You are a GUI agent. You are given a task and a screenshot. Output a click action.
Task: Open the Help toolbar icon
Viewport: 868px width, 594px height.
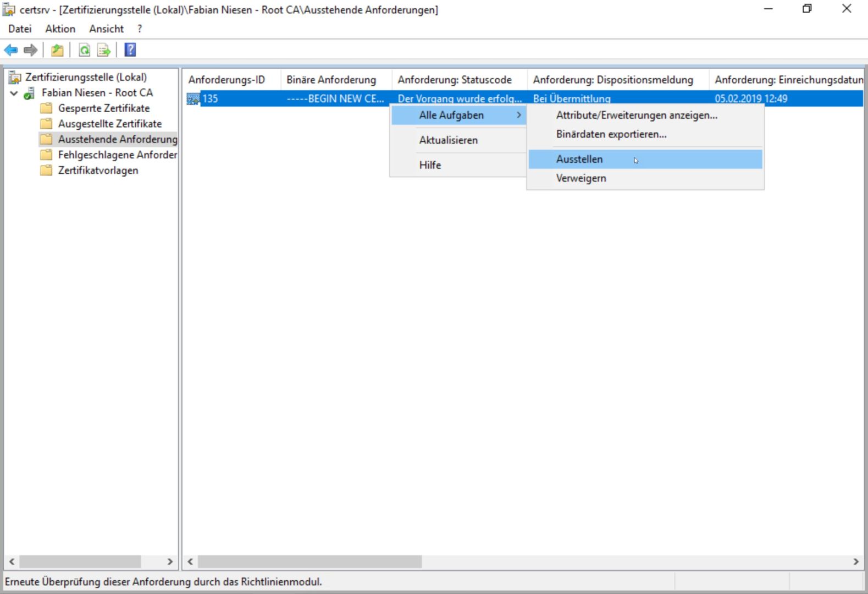coord(130,50)
